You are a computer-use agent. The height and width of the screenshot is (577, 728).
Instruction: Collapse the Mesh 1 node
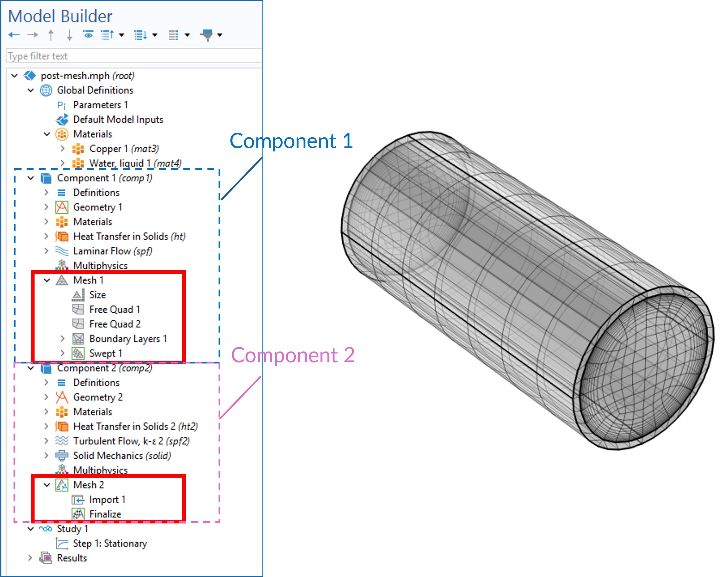(47, 280)
